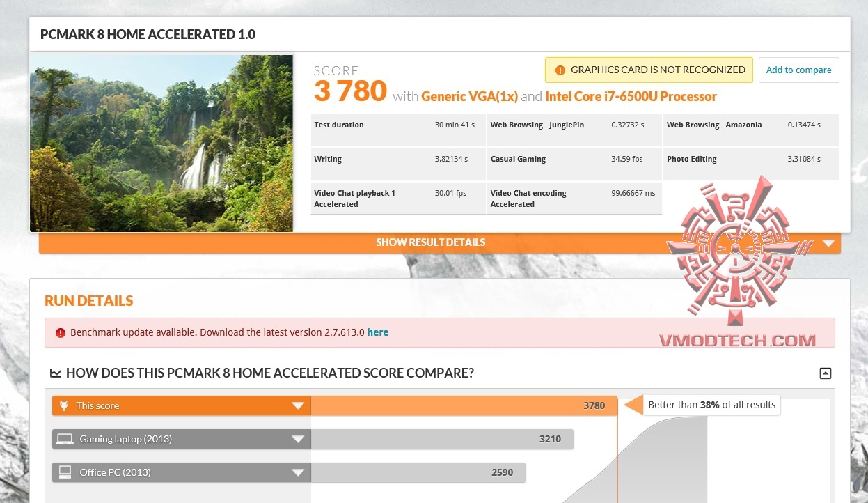Click the PCMARK 8 HOME ACCELERATED 1.0 title
The width and height of the screenshot is (868, 503).
[x=148, y=34]
